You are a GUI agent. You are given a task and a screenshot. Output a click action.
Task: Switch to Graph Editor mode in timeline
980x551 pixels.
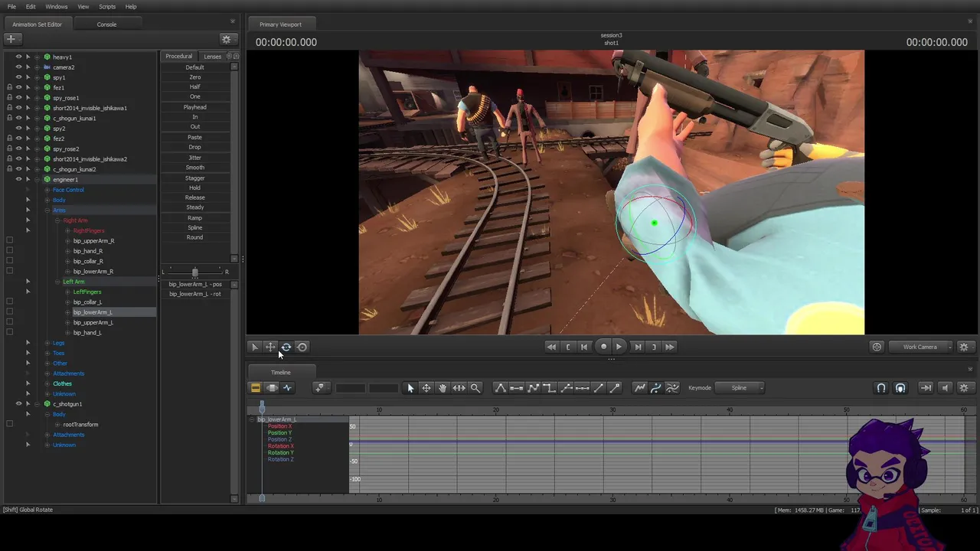click(x=288, y=388)
